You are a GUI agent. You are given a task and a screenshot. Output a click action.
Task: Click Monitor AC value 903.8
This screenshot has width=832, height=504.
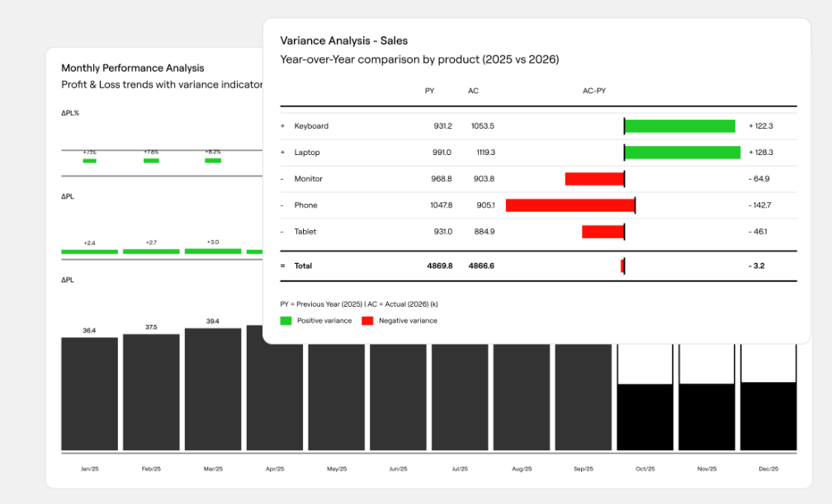[484, 179]
